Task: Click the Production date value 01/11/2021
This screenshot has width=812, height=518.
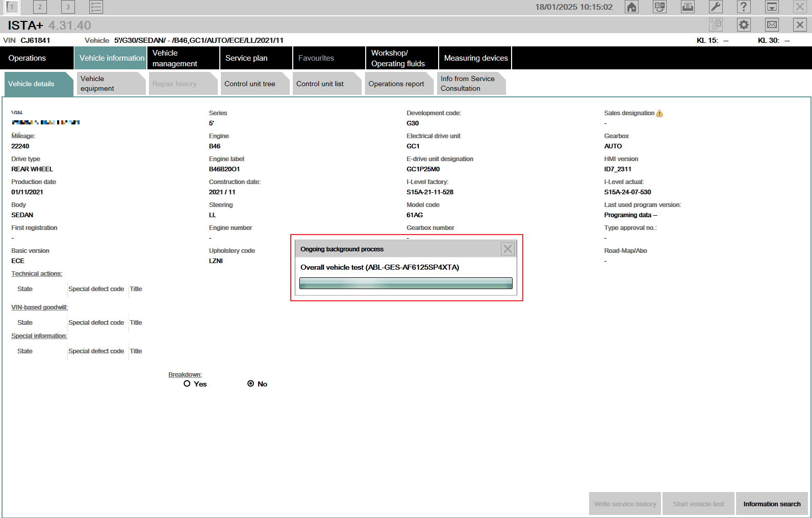Action: (27, 192)
